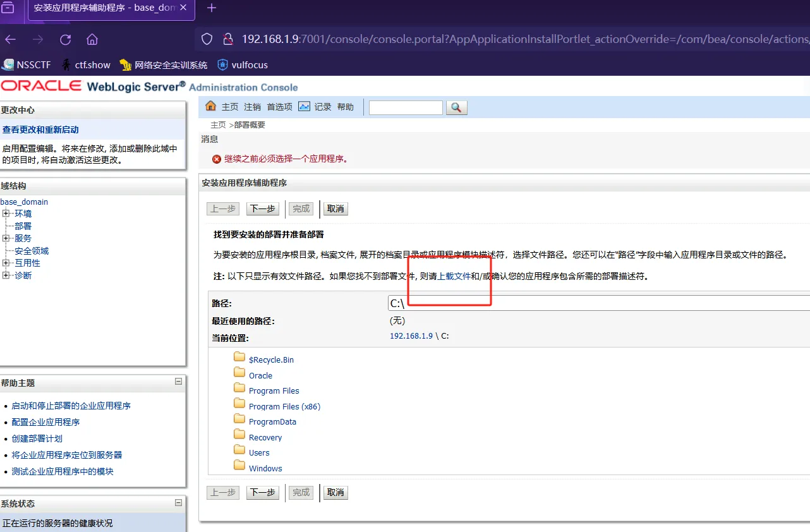
Task: Click bottom 下一步 button
Action: click(x=262, y=492)
